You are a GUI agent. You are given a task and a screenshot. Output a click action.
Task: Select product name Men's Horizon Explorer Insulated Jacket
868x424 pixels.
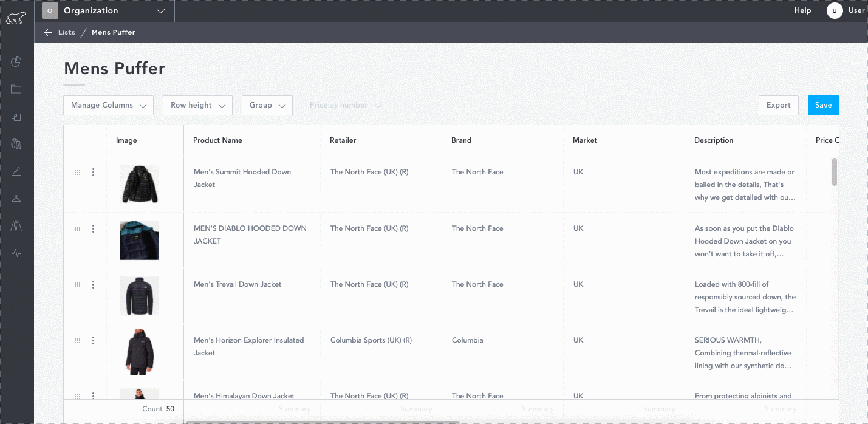point(249,347)
